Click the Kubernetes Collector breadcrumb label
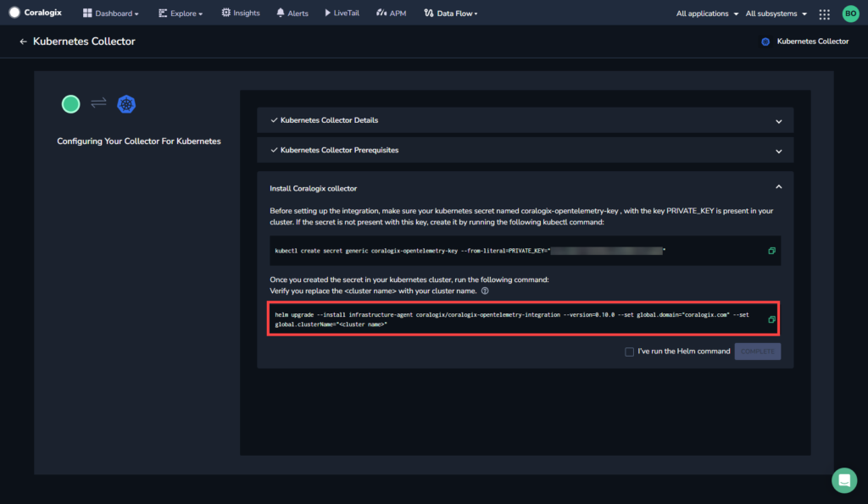This screenshot has width=868, height=504. coord(812,42)
